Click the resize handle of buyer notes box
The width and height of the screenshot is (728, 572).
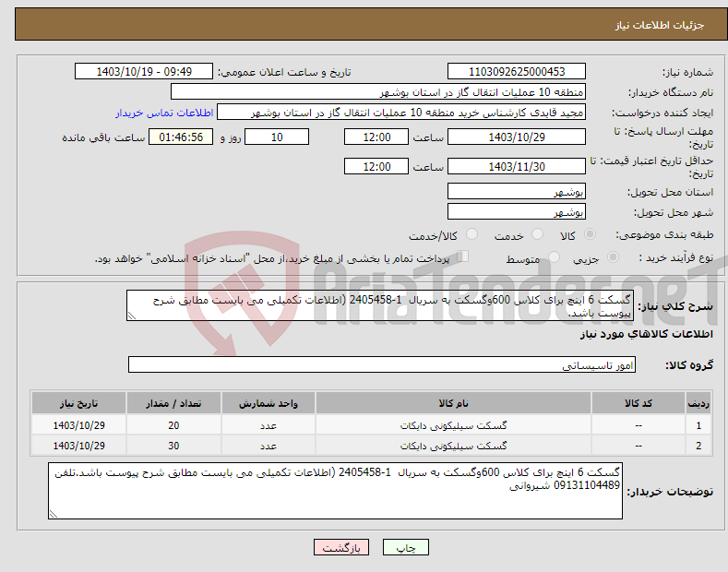click(x=54, y=514)
